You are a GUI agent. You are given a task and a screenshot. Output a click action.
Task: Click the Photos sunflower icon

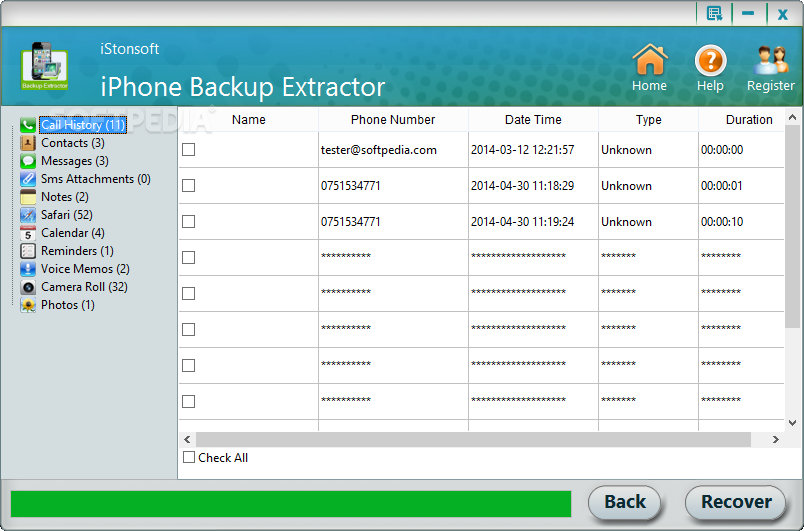pos(28,305)
